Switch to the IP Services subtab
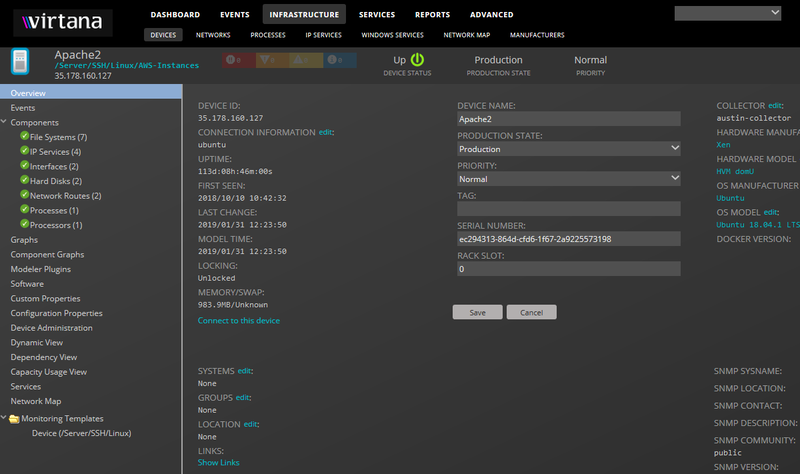Image resolution: width=800 pixels, height=474 pixels. (323, 35)
